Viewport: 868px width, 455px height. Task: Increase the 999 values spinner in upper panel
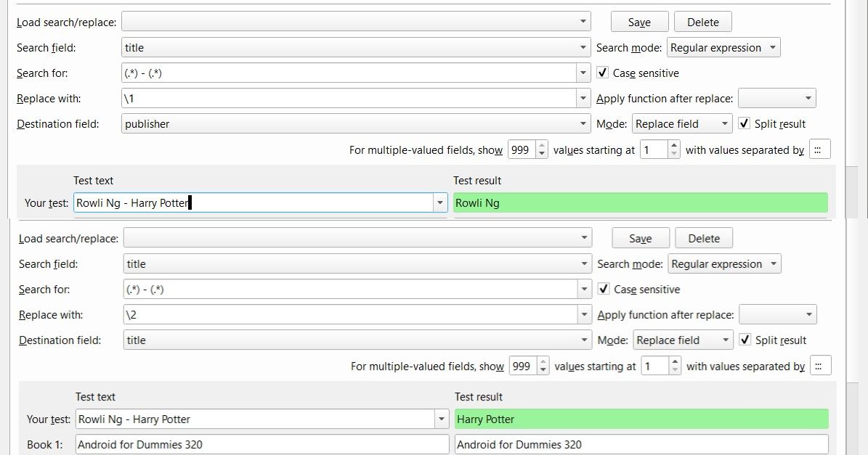542,146
